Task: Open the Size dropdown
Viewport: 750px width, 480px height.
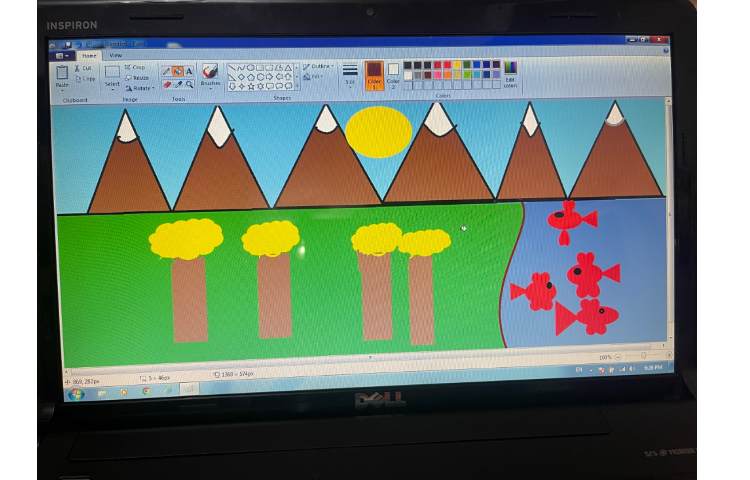Action: (x=350, y=74)
